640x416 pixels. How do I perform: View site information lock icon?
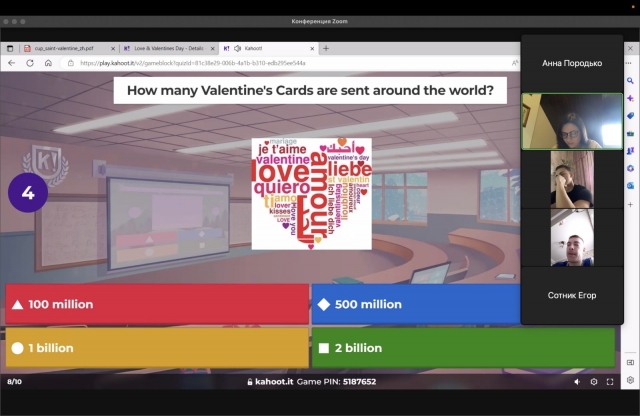71,63
